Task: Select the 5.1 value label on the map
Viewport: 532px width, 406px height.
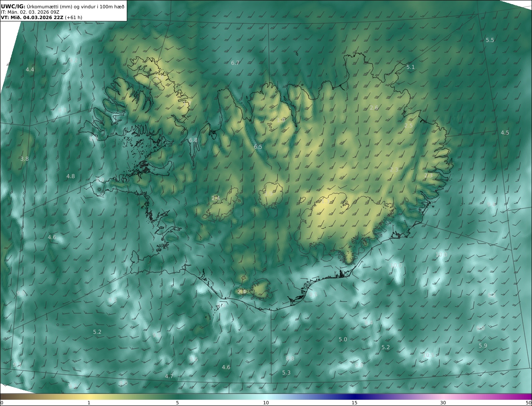Action: click(411, 67)
